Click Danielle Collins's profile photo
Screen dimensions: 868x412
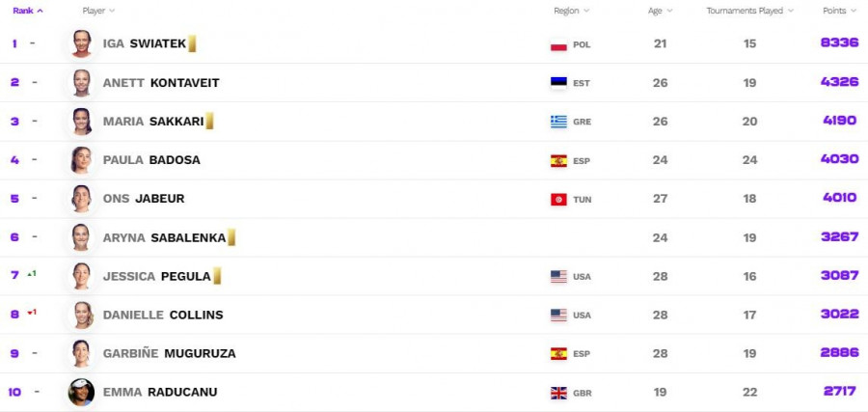(x=81, y=315)
